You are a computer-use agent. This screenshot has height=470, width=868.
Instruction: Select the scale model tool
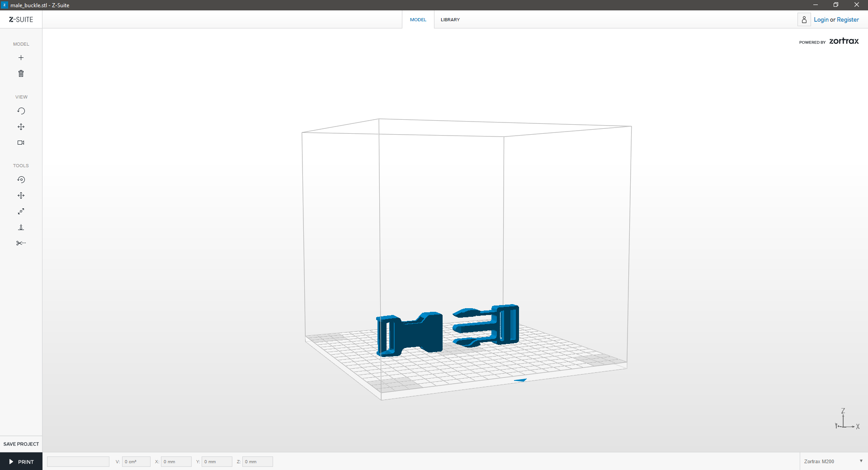click(21, 211)
